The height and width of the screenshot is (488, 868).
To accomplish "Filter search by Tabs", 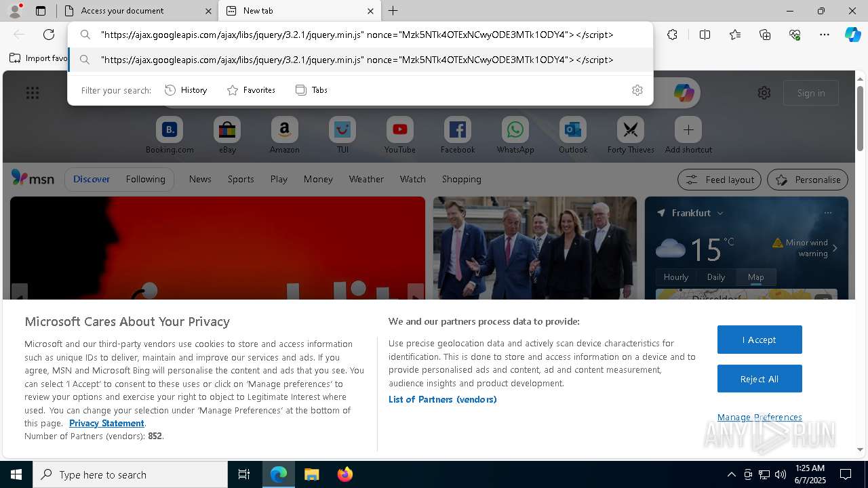I will 312,90.
